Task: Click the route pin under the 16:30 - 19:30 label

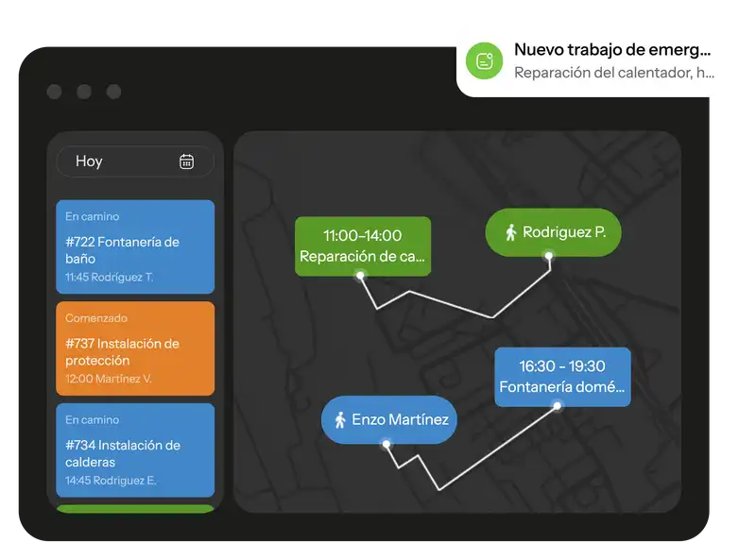Action: 558,406
